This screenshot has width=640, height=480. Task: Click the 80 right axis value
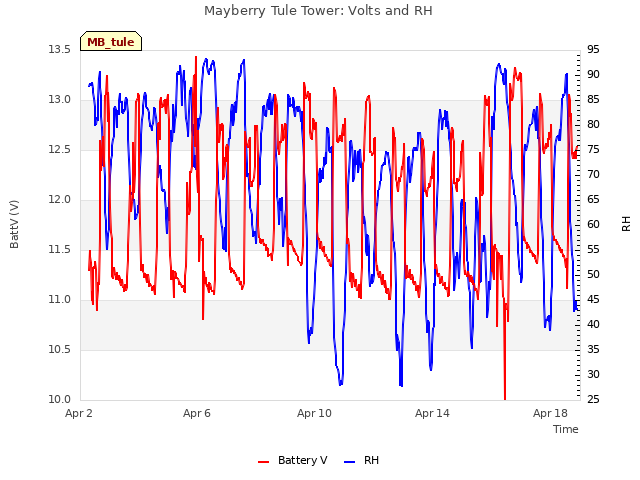593,124
